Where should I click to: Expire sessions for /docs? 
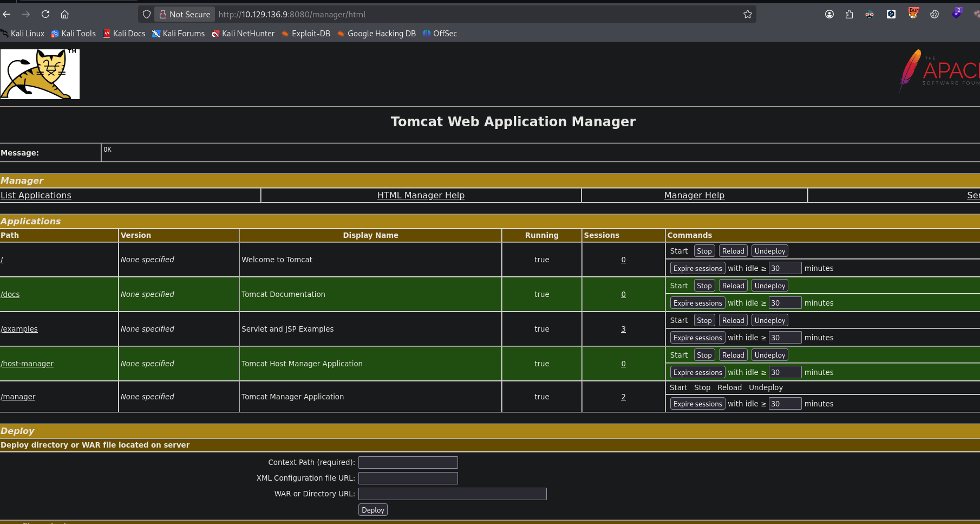click(x=697, y=303)
